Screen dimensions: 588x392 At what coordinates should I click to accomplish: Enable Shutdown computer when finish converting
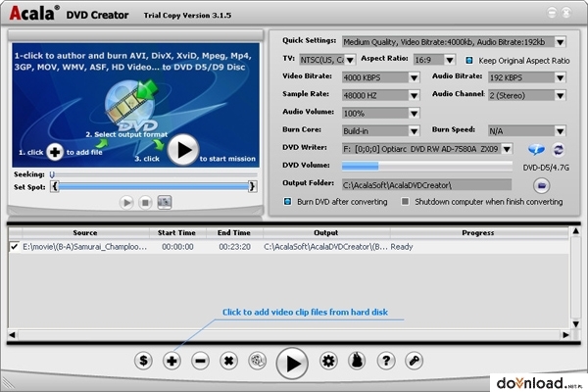click(405, 202)
